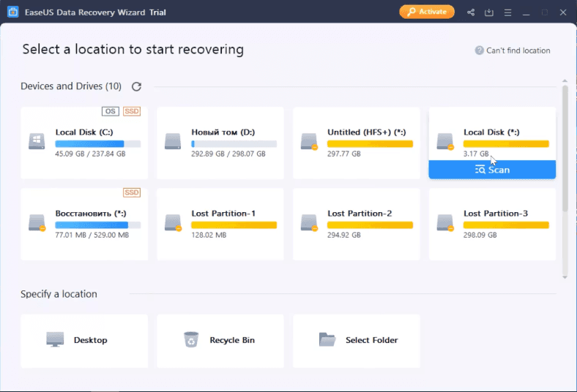The height and width of the screenshot is (392, 577).
Task: Click the vertical scrollbar of drive list
Action: (x=565, y=146)
